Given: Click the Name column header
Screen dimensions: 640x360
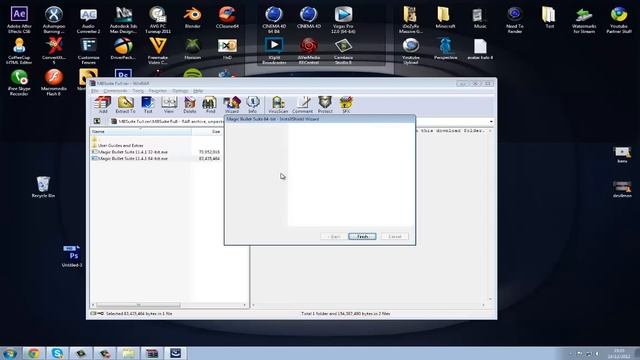Looking at the screenshot, I should [x=140, y=131].
